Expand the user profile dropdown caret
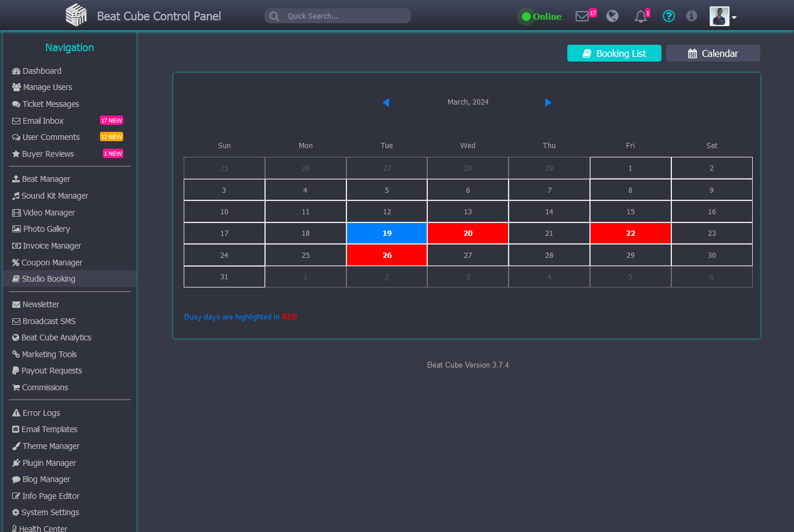The image size is (794, 532). (x=734, y=17)
